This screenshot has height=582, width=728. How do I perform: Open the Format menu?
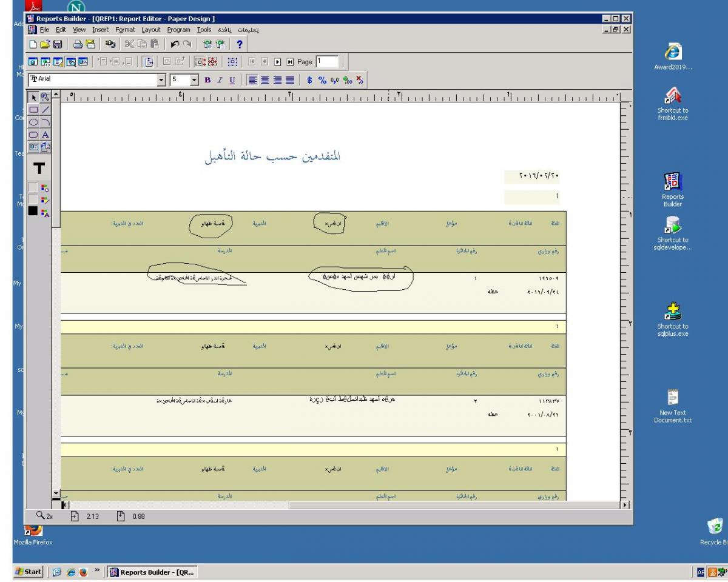[126, 30]
